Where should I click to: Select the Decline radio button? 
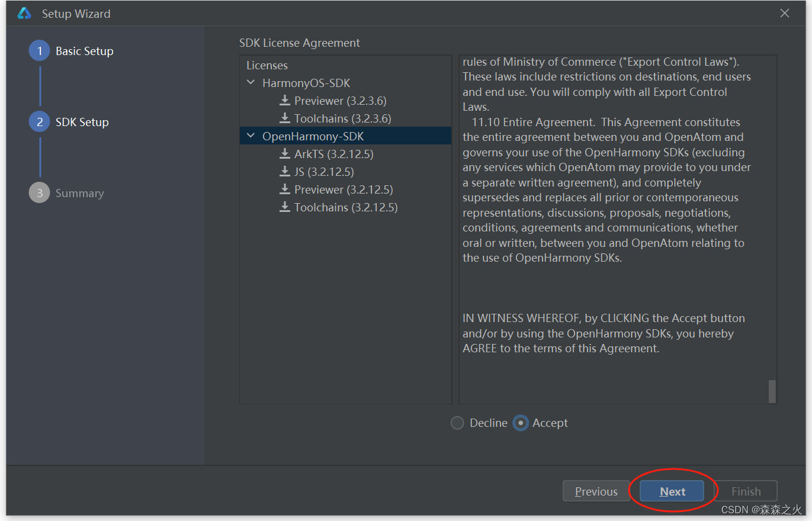click(x=457, y=423)
